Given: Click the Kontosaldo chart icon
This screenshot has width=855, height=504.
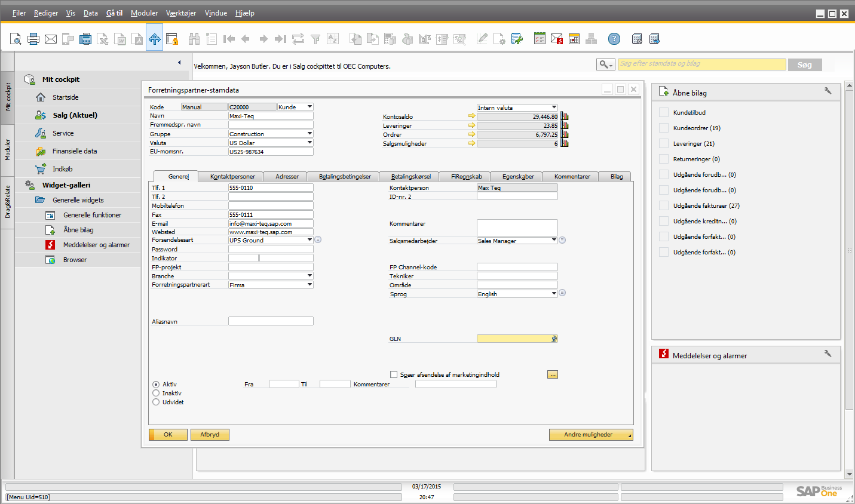Looking at the screenshot, I should coord(565,117).
